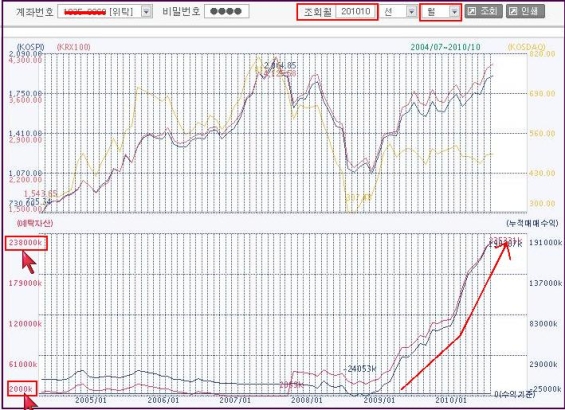Open the 계좌번호 account dropdown

coord(146,12)
